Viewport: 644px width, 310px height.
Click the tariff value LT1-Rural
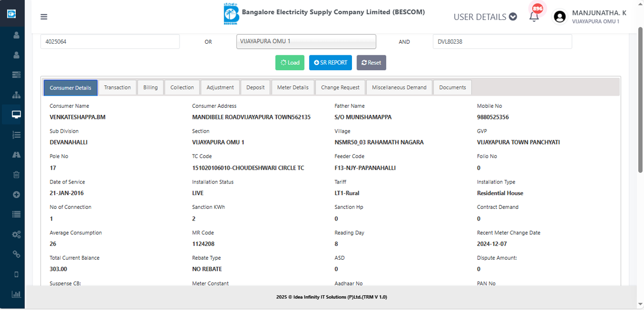(x=347, y=193)
